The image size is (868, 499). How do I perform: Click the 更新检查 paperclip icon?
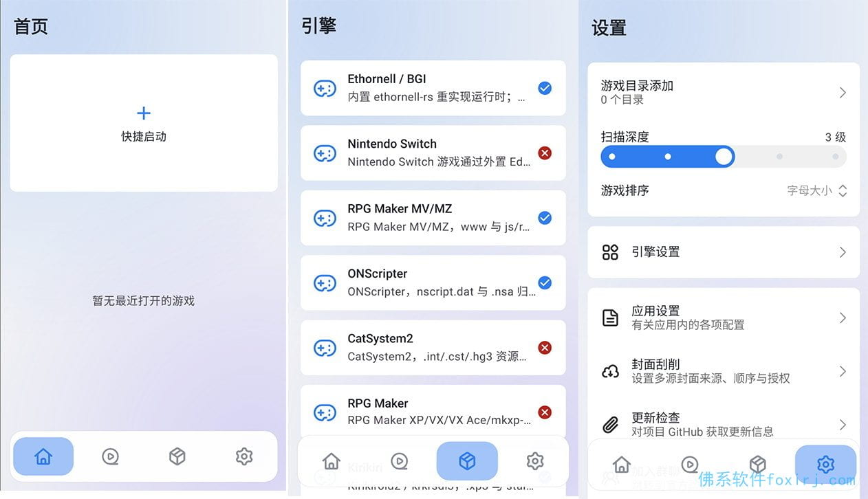pyautogui.click(x=610, y=425)
